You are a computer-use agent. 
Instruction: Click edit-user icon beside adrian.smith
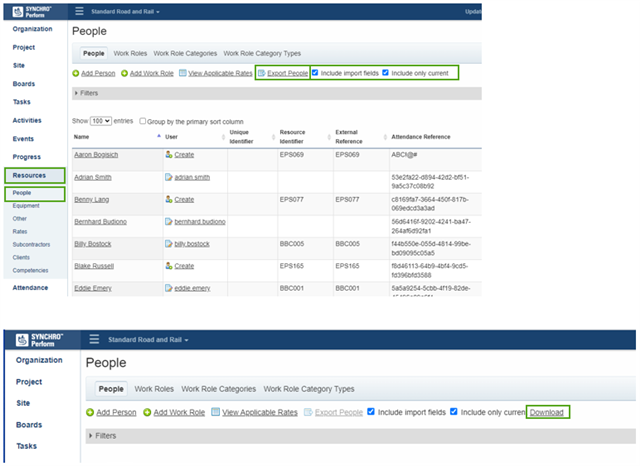pos(169,177)
